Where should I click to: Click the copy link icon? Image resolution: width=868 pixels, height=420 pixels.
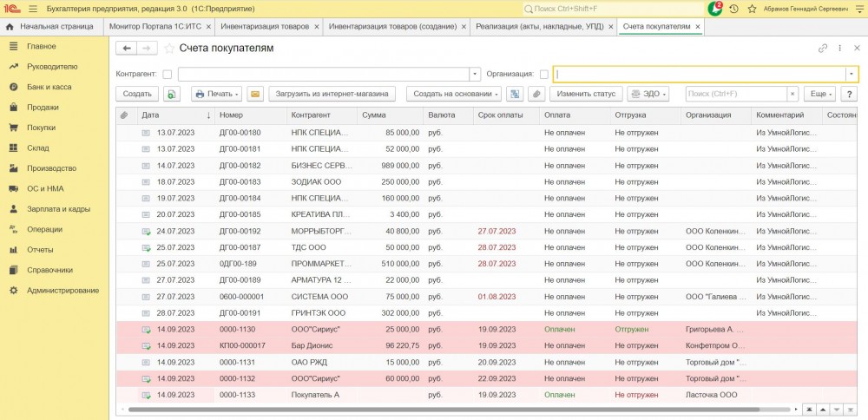(823, 49)
